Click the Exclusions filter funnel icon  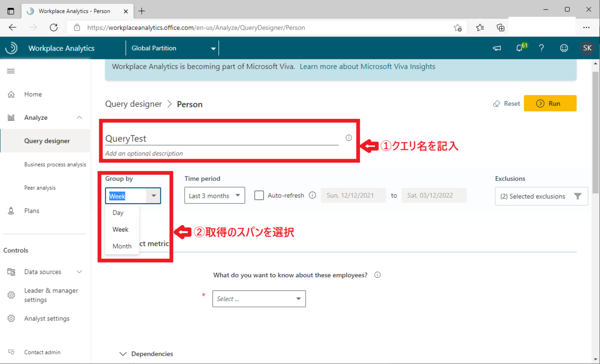point(578,196)
